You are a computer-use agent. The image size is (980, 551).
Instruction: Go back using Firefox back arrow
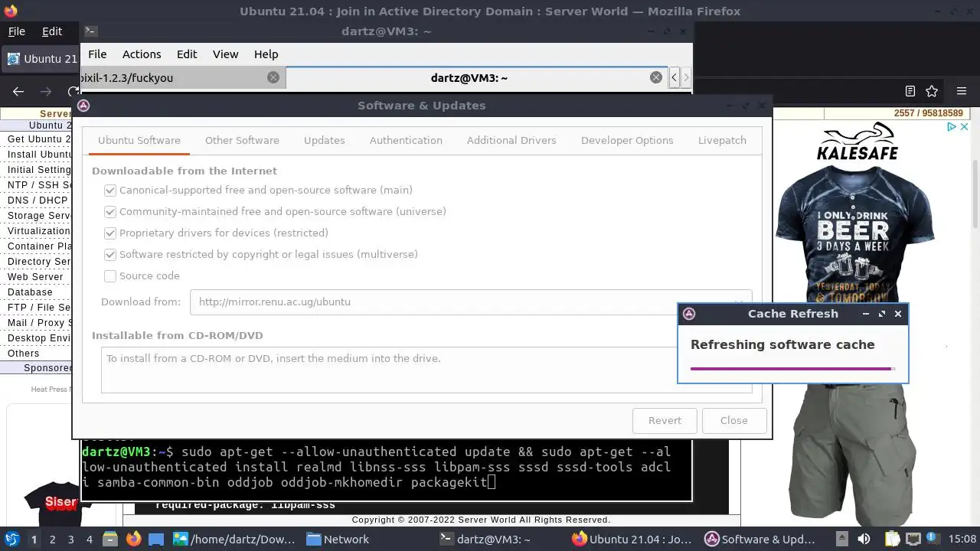pos(18,91)
